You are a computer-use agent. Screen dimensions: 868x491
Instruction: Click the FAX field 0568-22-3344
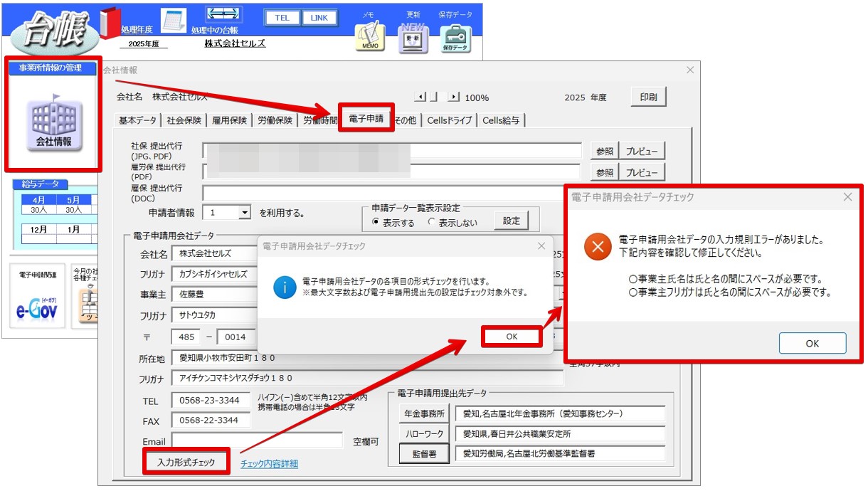click(211, 421)
